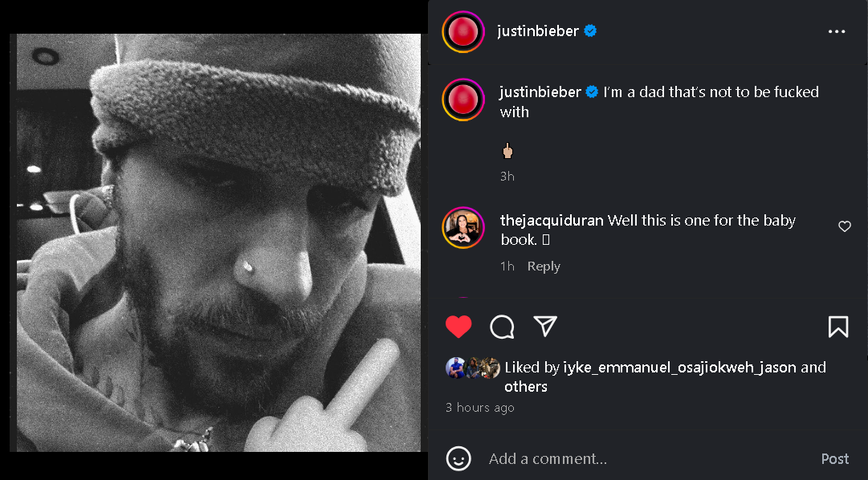Viewport: 868px width, 480px height.
Task: Open the three-dot more options menu
Action: tap(836, 31)
